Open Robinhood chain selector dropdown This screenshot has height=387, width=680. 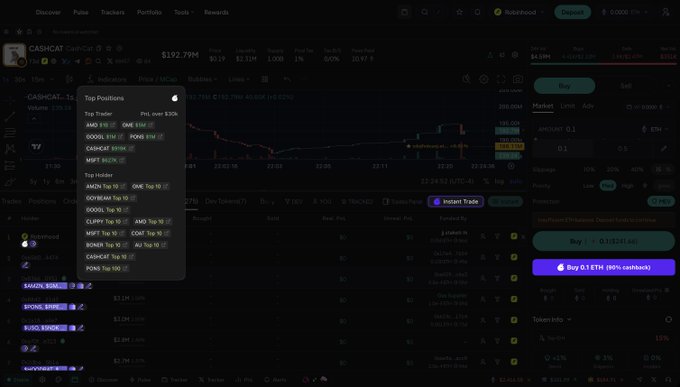[519, 12]
